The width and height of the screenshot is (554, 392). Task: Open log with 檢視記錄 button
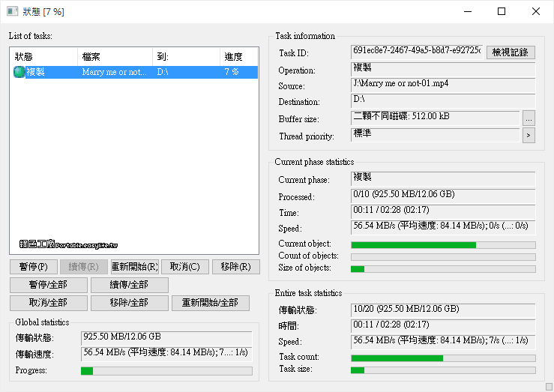(x=511, y=52)
